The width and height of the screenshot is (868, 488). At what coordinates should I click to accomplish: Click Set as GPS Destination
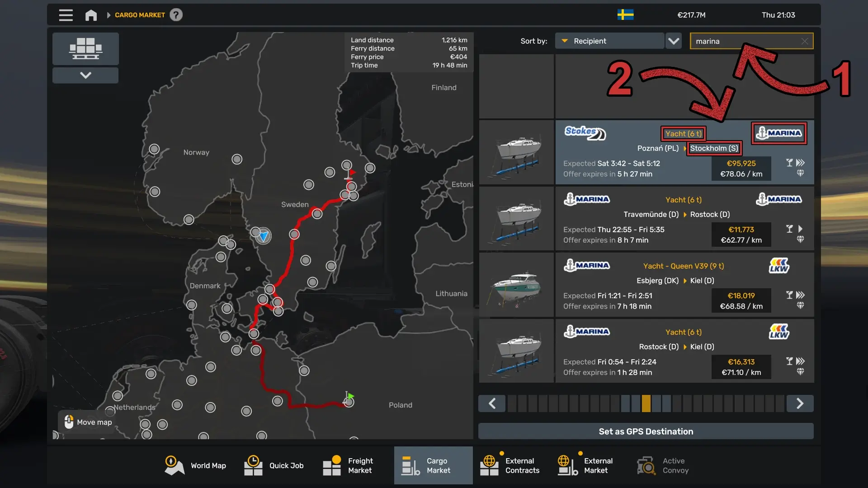point(646,432)
